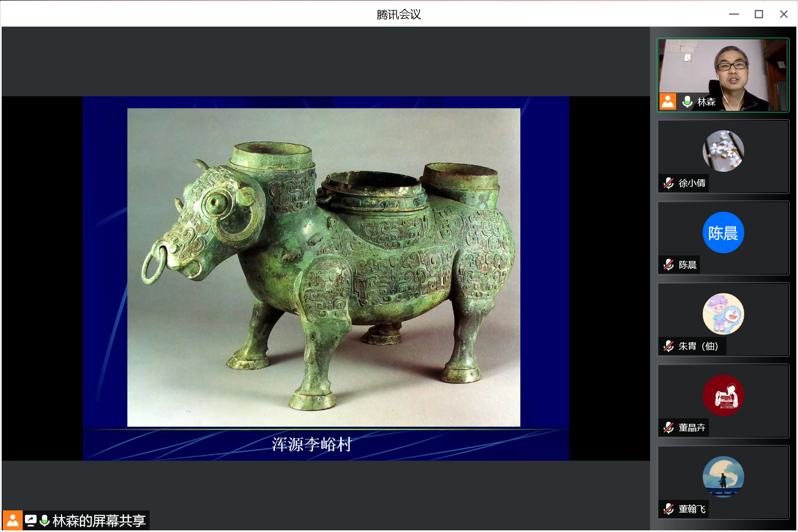This screenshot has width=798, height=532.
Task: Click 董晶卉's dark red avatar
Action: (x=723, y=395)
